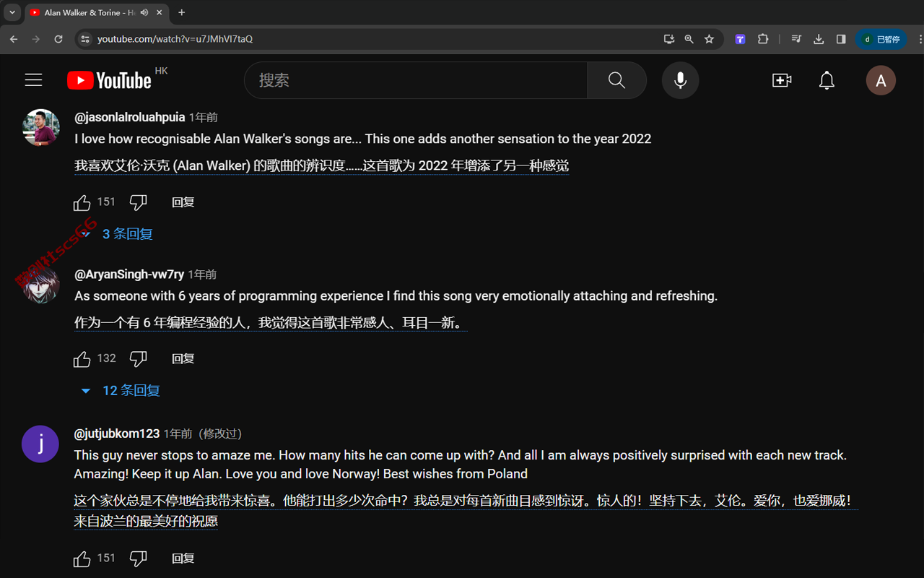Like the comment by @jutjubkom123
Screen dimensions: 924x578
[82, 558]
